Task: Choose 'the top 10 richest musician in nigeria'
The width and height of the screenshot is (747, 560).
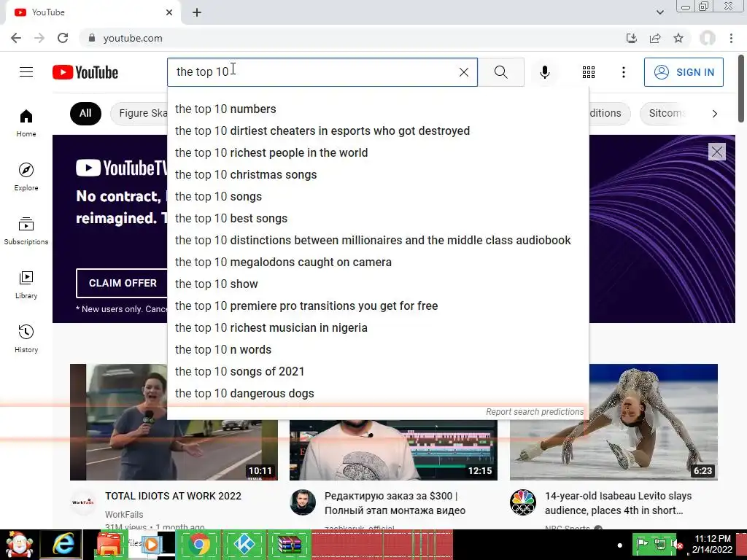Action: (378, 328)
